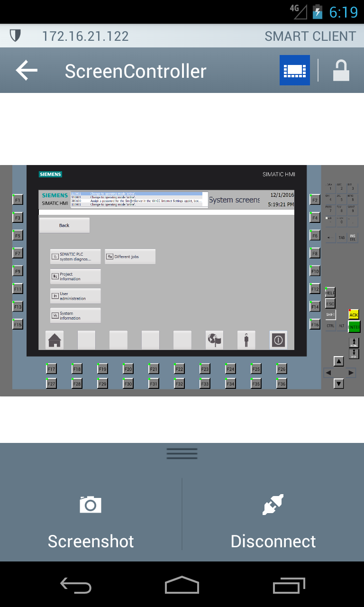Tap the drawer handle above Screenshot
This screenshot has width=364, height=607.
point(182,454)
